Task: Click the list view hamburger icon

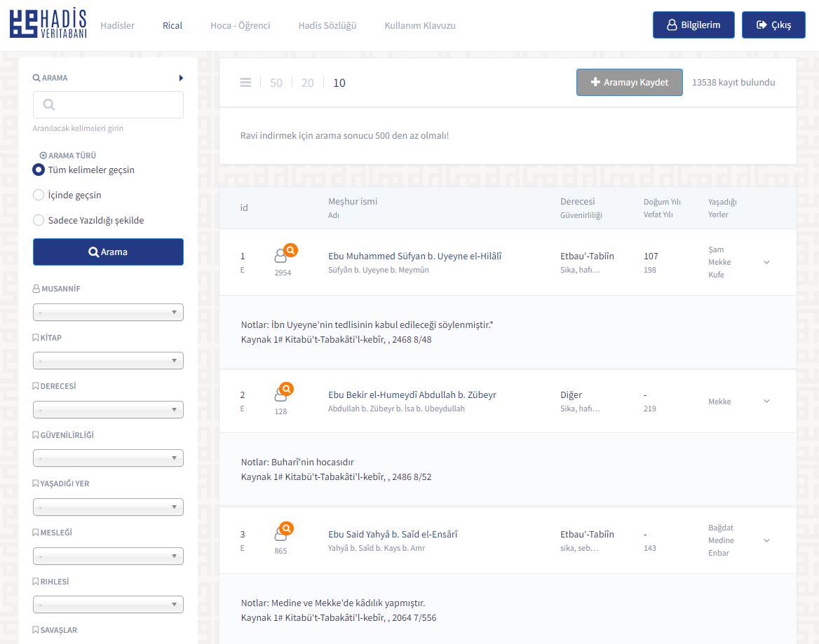Action: coord(245,83)
